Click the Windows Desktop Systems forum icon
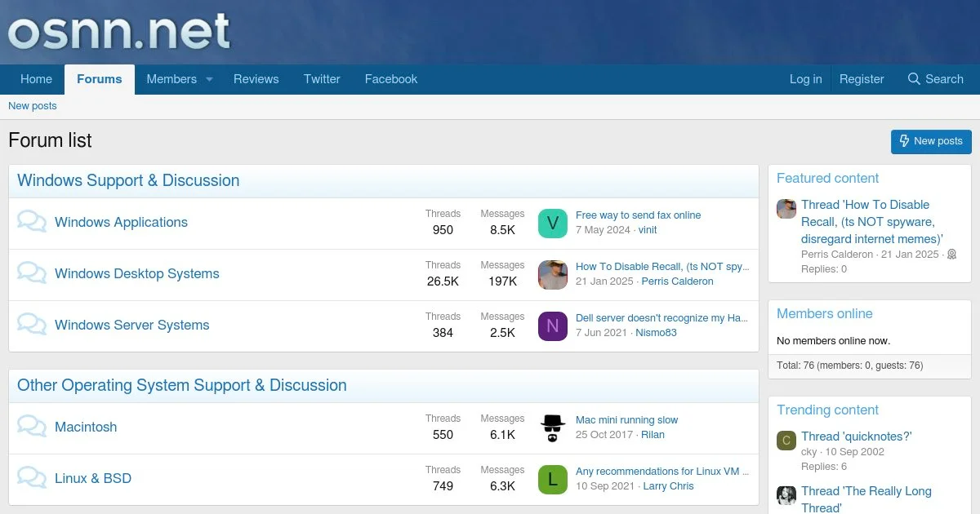Image resolution: width=980 pixels, height=514 pixels. 32,273
